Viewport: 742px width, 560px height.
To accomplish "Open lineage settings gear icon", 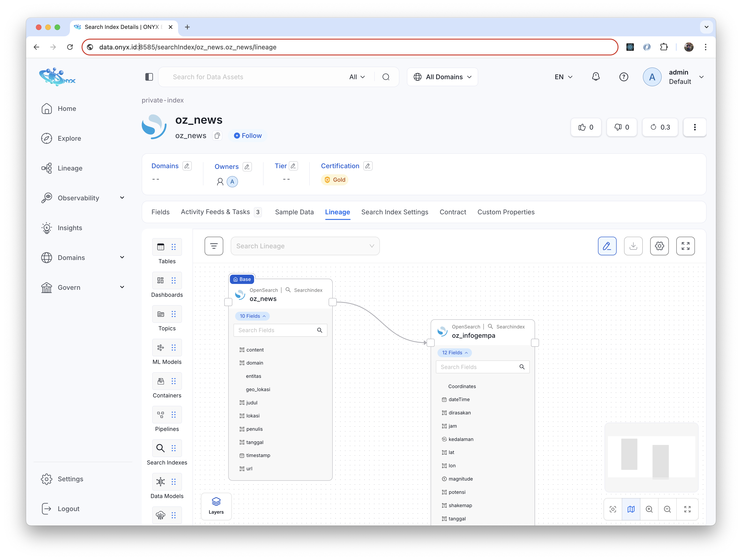I will [659, 246].
